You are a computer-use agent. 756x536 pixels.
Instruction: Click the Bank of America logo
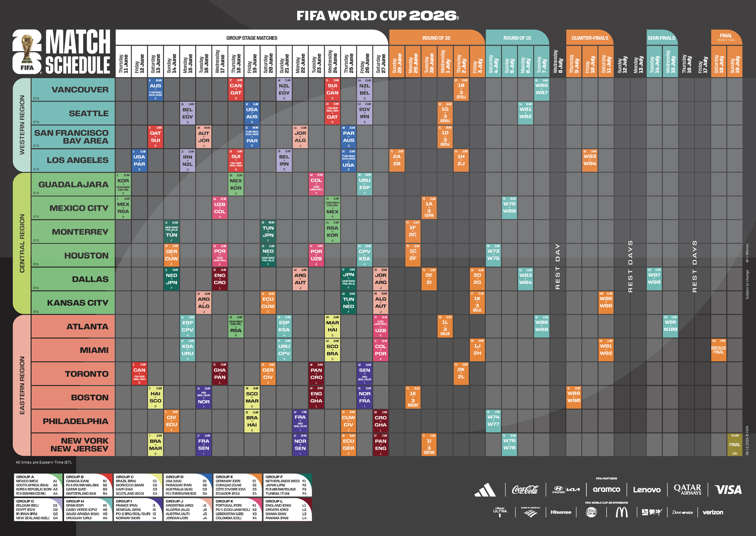pyautogui.click(x=530, y=512)
